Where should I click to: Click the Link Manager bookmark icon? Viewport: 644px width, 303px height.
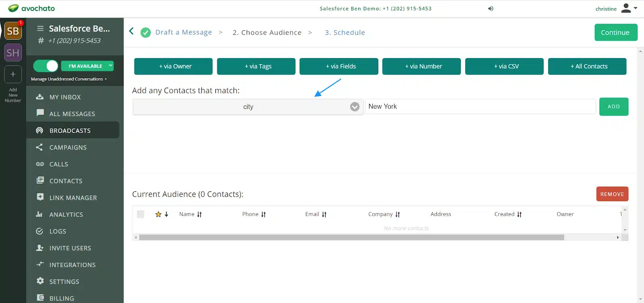40,197
